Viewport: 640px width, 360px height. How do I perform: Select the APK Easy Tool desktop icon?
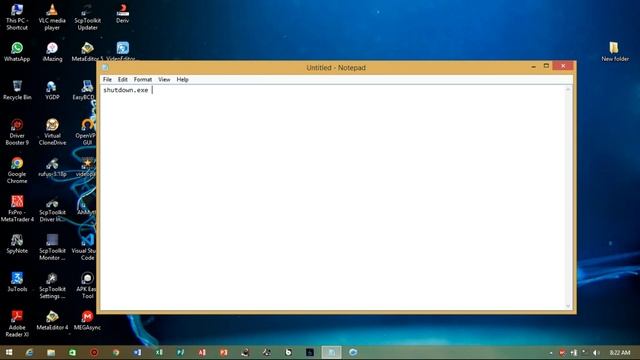(87, 285)
